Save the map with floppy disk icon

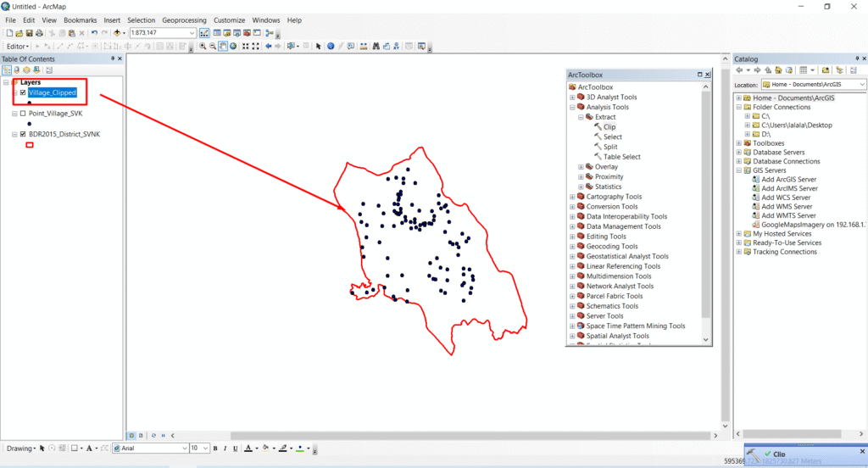pos(30,33)
